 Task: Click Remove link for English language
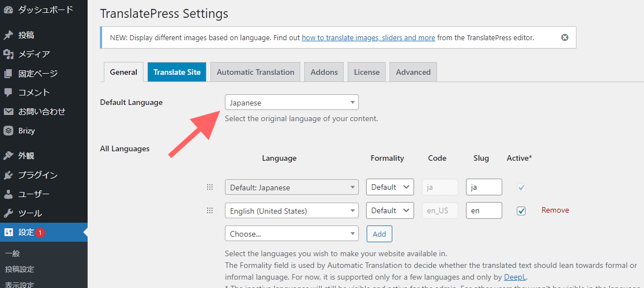pyautogui.click(x=555, y=210)
